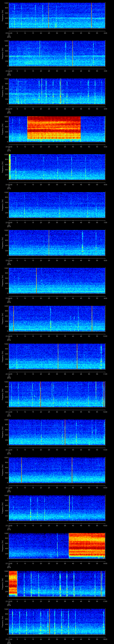Select the 13:00 end time label
This screenshot has width=114, height=644.
(105, 450)
